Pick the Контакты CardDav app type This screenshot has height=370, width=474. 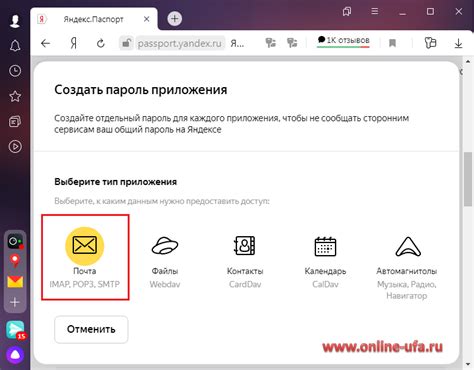pos(245,261)
